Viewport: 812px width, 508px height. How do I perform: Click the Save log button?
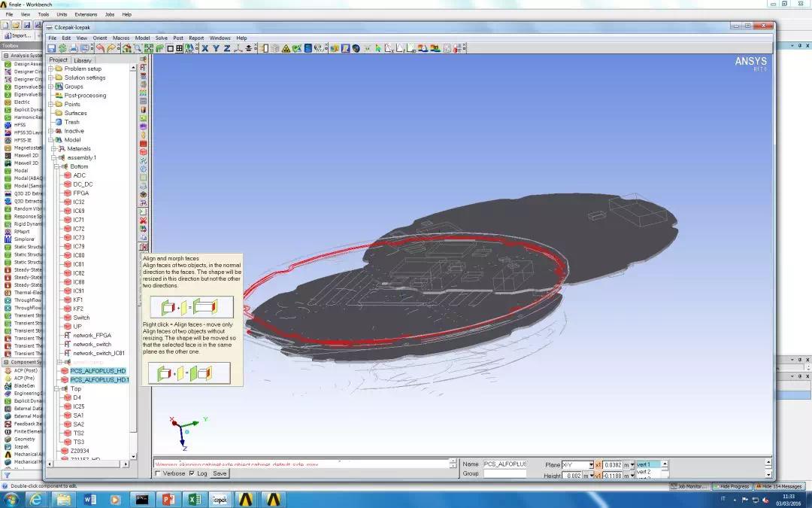tap(220, 473)
